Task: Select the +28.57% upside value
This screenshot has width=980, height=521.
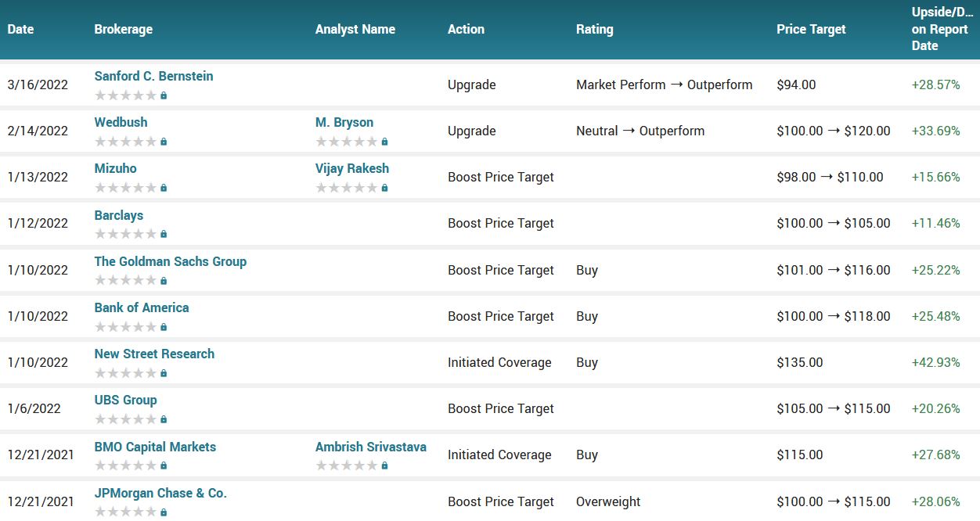Action: pos(936,84)
